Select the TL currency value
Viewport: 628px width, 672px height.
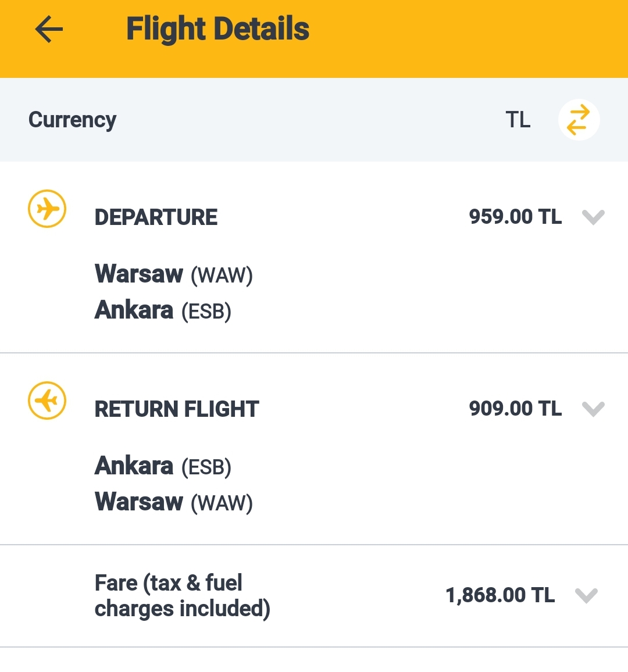(x=518, y=120)
